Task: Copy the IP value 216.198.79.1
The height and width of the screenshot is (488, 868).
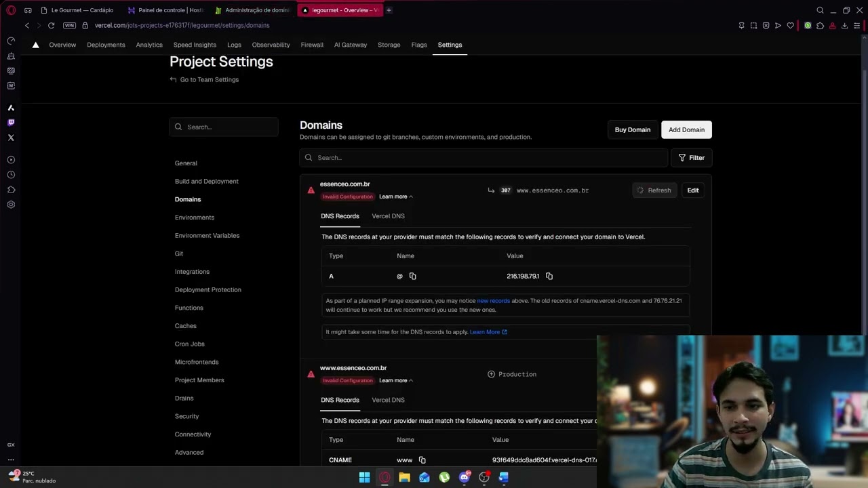Action: (x=549, y=277)
